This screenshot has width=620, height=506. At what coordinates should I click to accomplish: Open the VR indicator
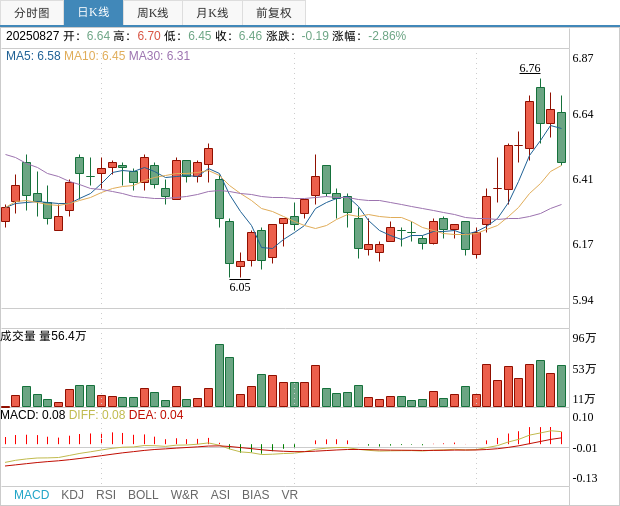point(290,494)
